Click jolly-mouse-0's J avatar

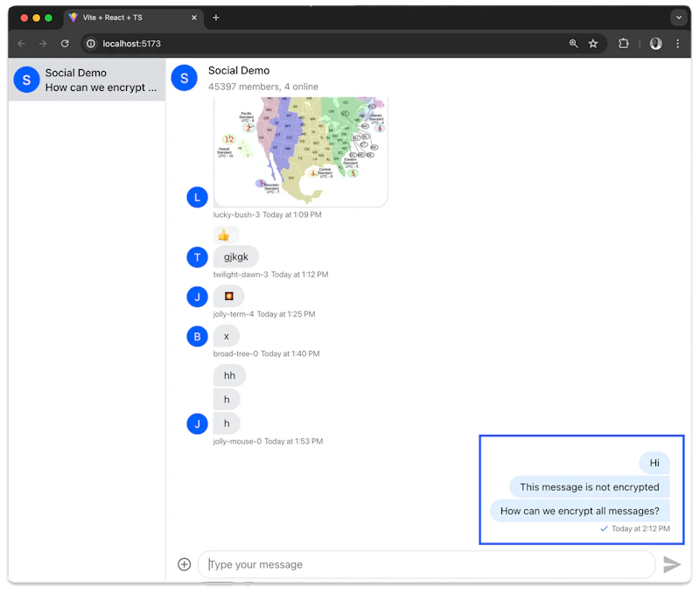pyautogui.click(x=198, y=423)
